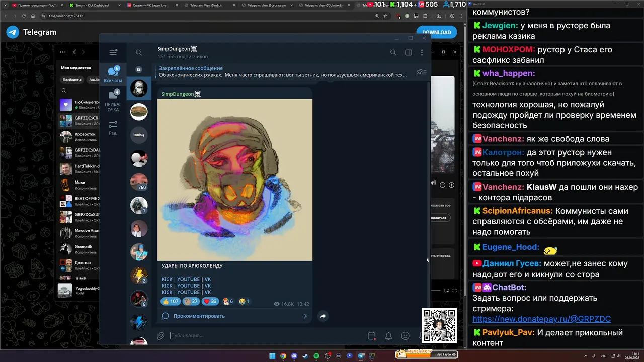Select the ПРИВАТОЧКА folder
This screenshot has width=644, height=362.
pyautogui.click(x=113, y=101)
